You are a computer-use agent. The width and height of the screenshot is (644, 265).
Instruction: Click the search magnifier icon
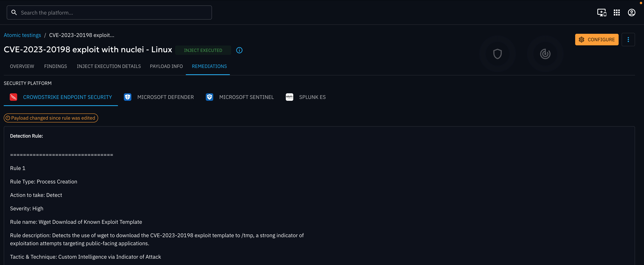coord(14,13)
